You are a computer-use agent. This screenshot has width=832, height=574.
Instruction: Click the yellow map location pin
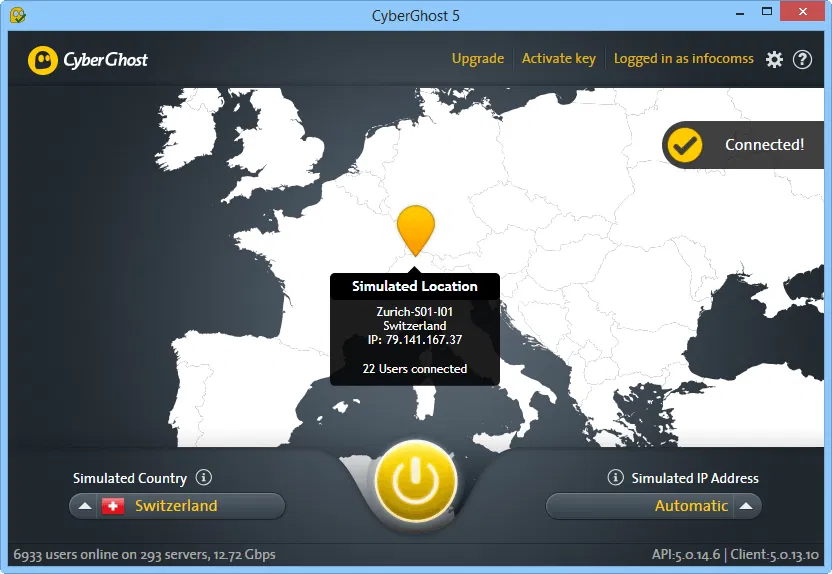416,231
